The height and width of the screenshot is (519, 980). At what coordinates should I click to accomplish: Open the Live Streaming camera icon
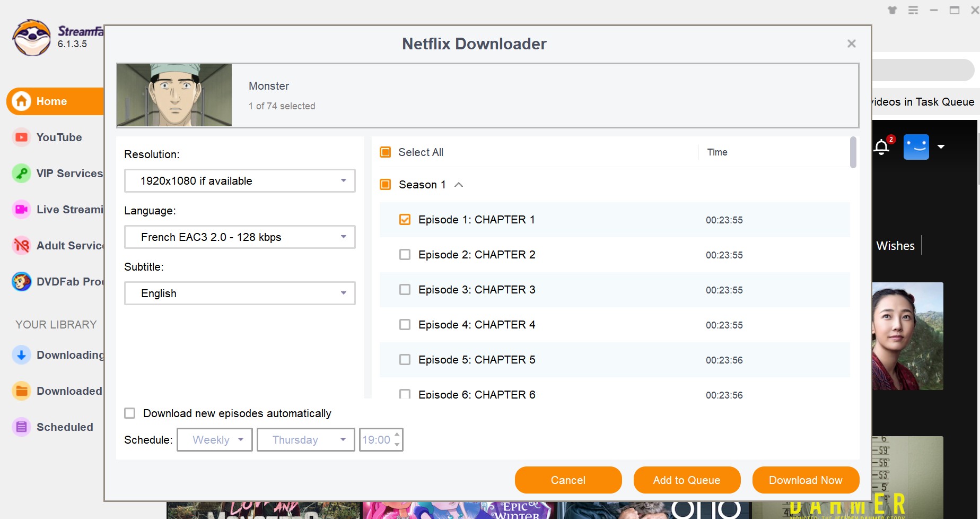[x=22, y=210]
